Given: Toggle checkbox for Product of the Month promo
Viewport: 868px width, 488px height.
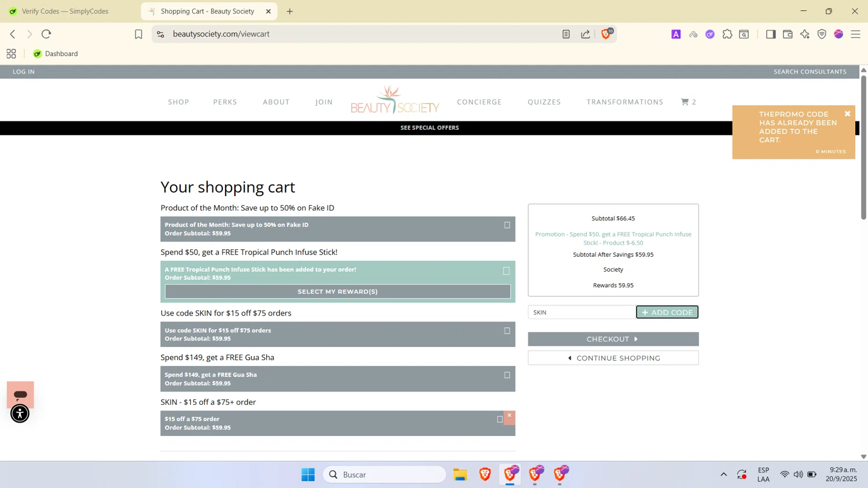Looking at the screenshot, I should [x=507, y=225].
